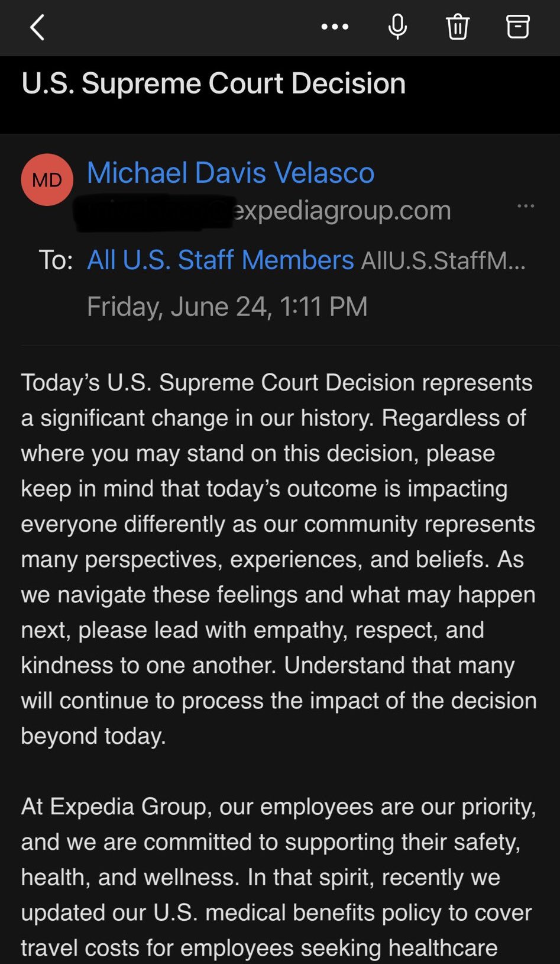Click the email subject U.S. Supreme Court Decision
Viewport: 560px width, 964px height.
tap(213, 83)
